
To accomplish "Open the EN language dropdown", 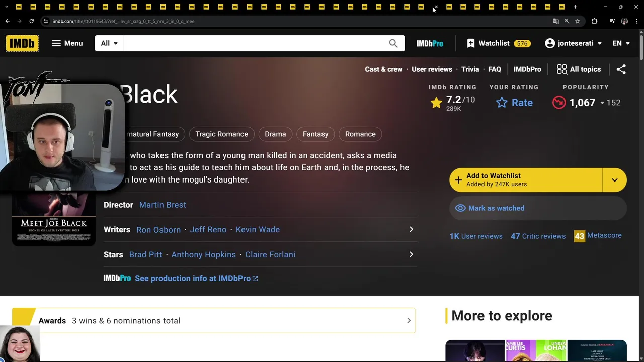I will pyautogui.click(x=621, y=43).
